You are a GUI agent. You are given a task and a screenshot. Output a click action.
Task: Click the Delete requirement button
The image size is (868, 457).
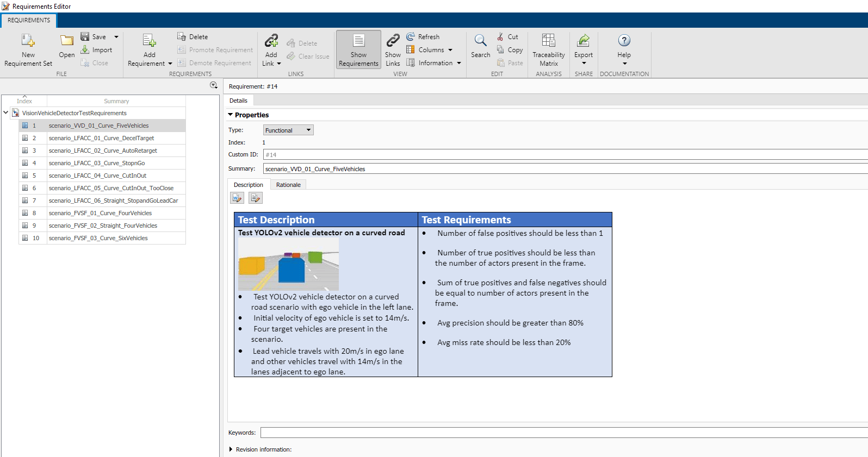[193, 37]
